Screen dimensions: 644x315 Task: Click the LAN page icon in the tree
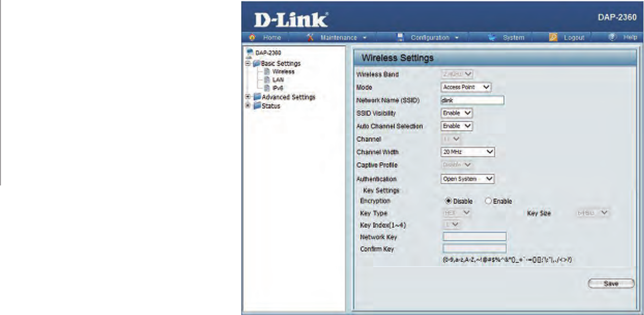coord(266,80)
